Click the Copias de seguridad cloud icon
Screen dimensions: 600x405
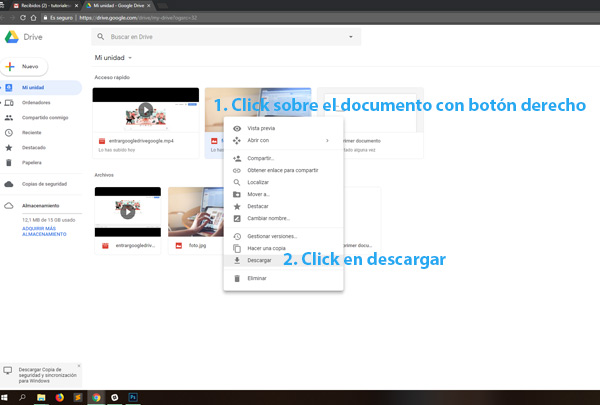click(9, 184)
